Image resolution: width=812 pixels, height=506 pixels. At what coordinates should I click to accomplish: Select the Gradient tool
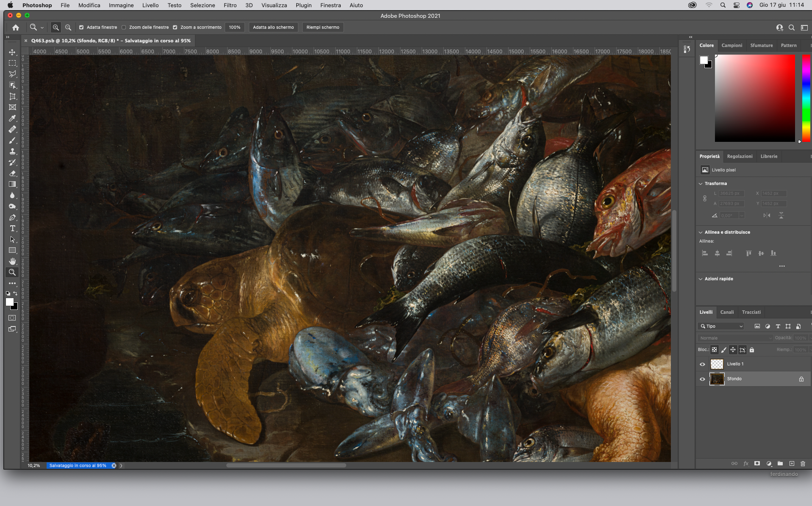click(12, 184)
